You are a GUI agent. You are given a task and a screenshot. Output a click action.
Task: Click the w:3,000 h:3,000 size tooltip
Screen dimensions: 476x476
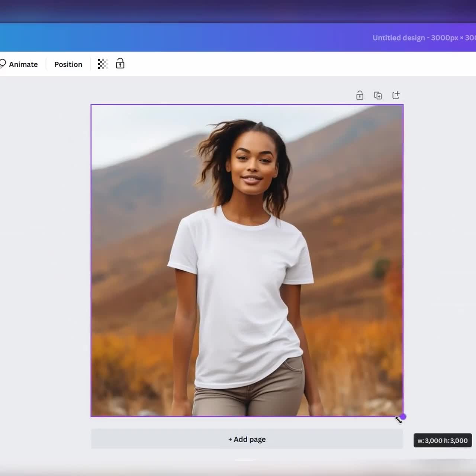point(443,441)
